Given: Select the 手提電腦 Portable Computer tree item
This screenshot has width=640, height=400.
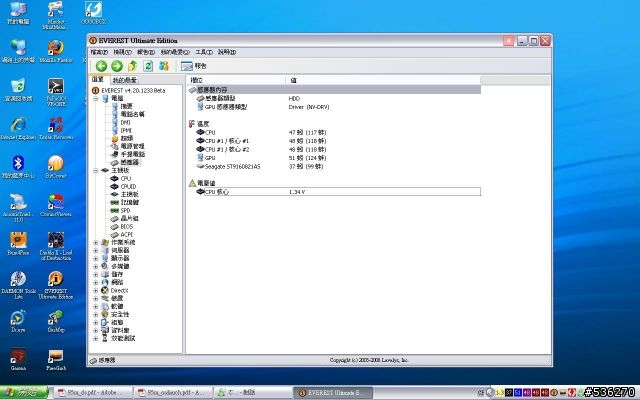Looking at the screenshot, I should coord(133,154).
